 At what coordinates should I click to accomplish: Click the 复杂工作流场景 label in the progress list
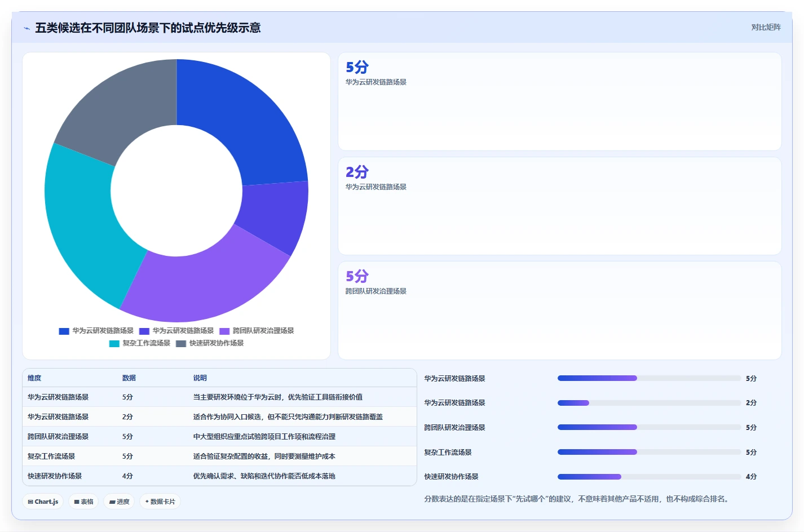pos(448,453)
